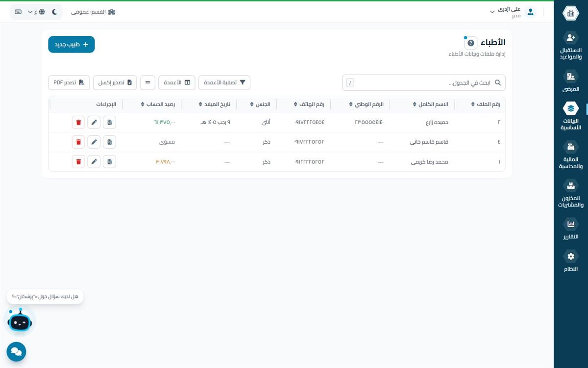Open التقارير reports in the sidebar
The image size is (588, 368).
coord(570,229)
